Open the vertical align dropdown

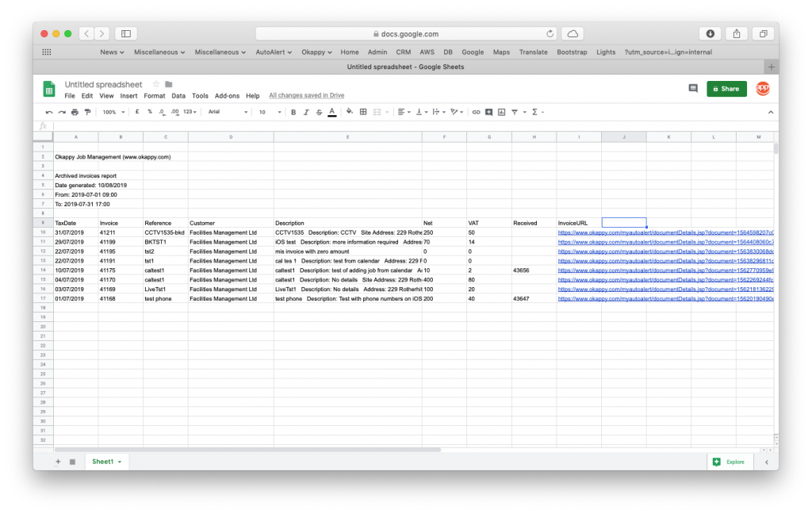422,112
